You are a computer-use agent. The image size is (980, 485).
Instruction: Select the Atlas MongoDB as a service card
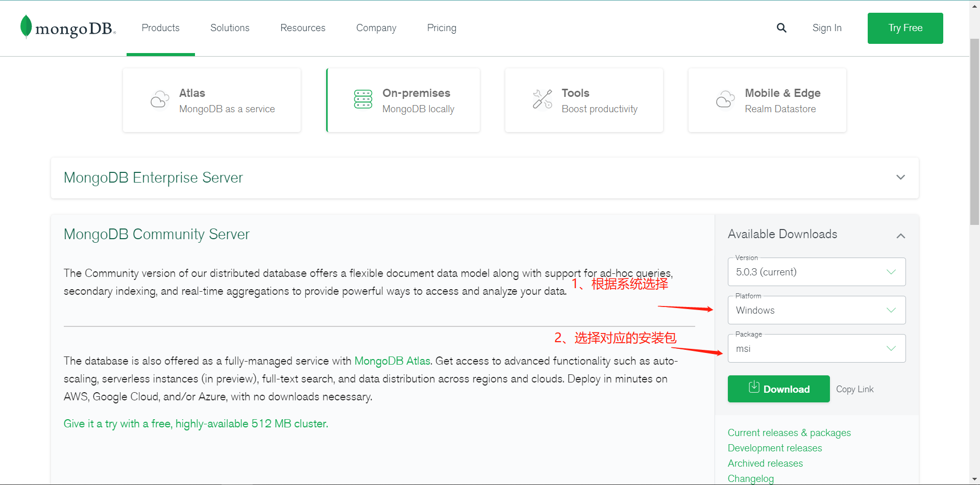click(212, 100)
